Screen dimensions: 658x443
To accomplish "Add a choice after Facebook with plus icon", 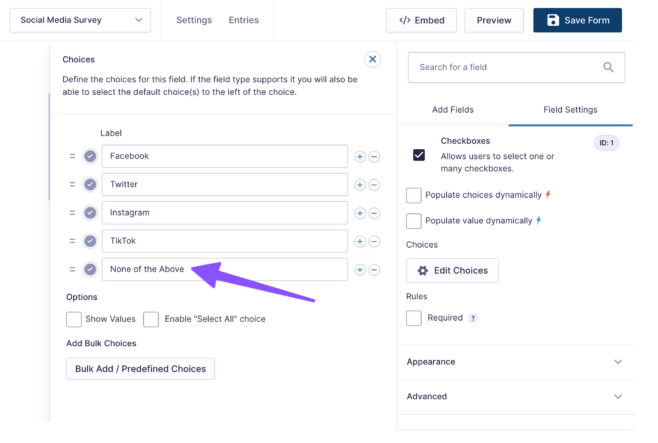I will pos(360,156).
